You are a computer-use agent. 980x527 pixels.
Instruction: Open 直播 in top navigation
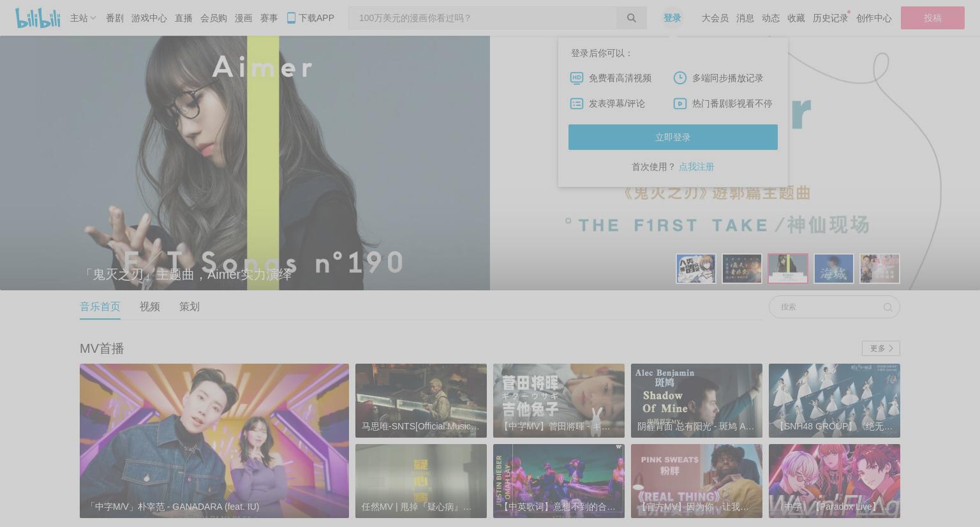point(184,18)
